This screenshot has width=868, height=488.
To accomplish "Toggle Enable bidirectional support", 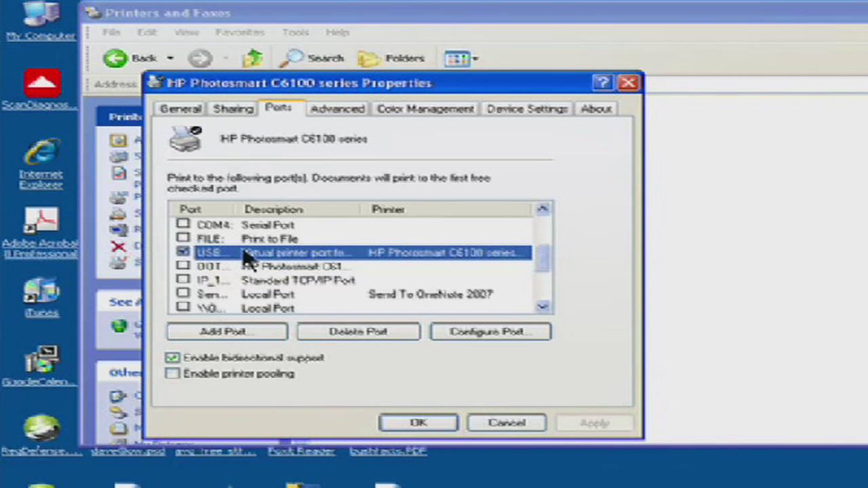I will tap(172, 357).
